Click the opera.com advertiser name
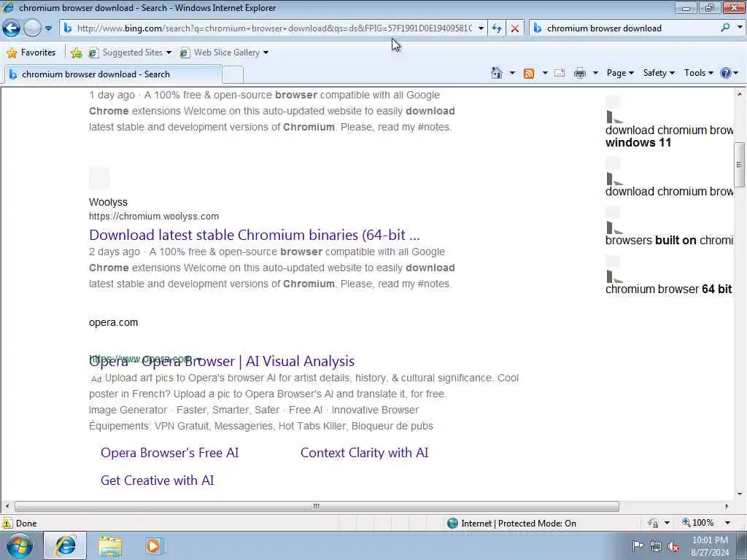The width and height of the screenshot is (747, 560). [x=113, y=322]
